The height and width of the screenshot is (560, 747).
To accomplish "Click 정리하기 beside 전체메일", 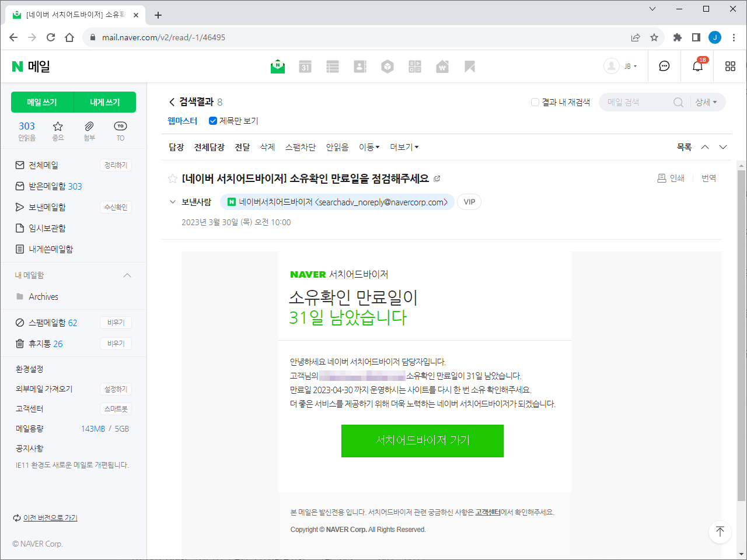I will [x=116, y=165].
